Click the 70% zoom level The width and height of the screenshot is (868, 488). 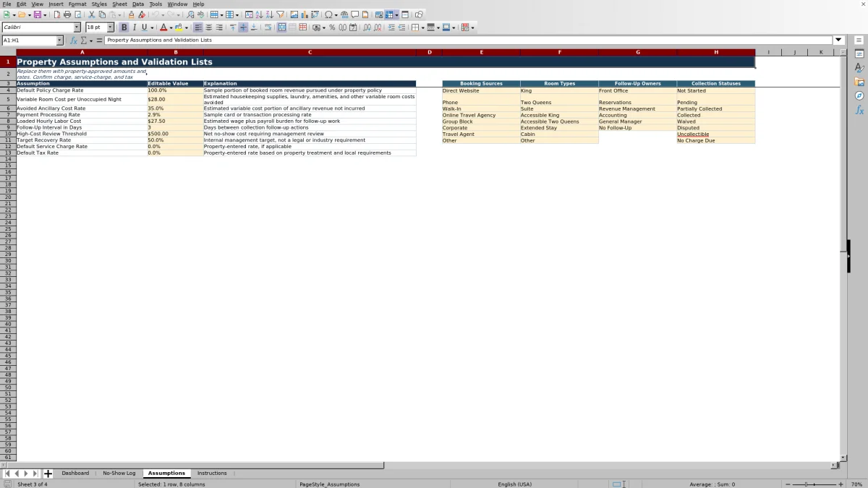[856, 484]
